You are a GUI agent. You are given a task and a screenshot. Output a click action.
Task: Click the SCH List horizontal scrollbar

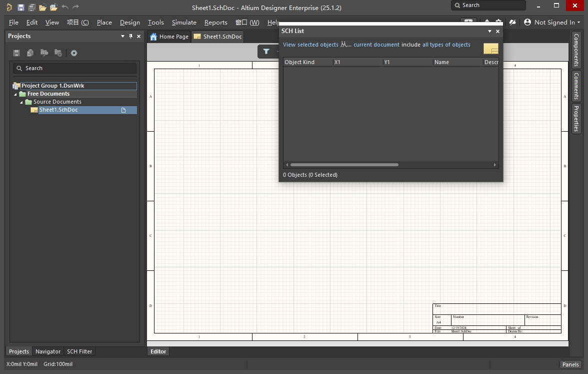344,165
